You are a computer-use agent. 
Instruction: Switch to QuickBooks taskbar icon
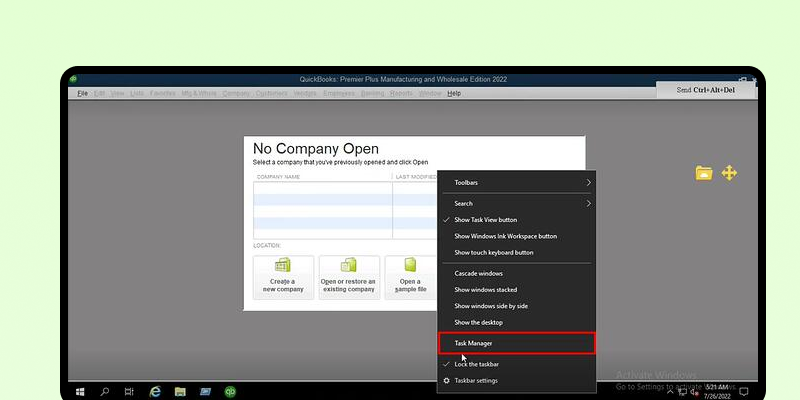tap(230, 392)
